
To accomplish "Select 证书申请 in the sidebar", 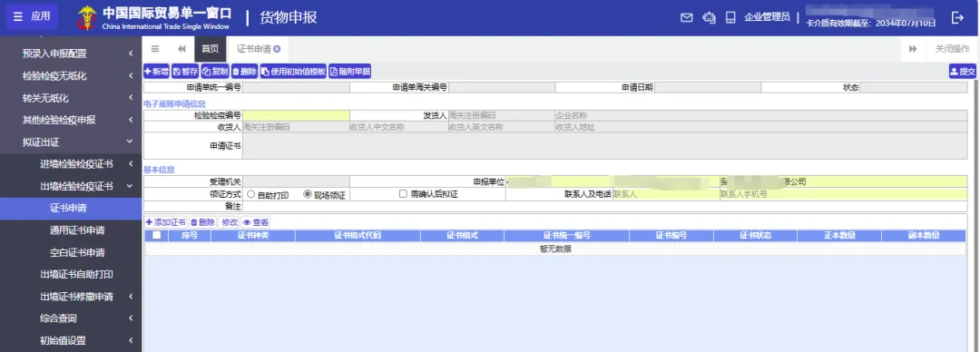I will 71,208.
